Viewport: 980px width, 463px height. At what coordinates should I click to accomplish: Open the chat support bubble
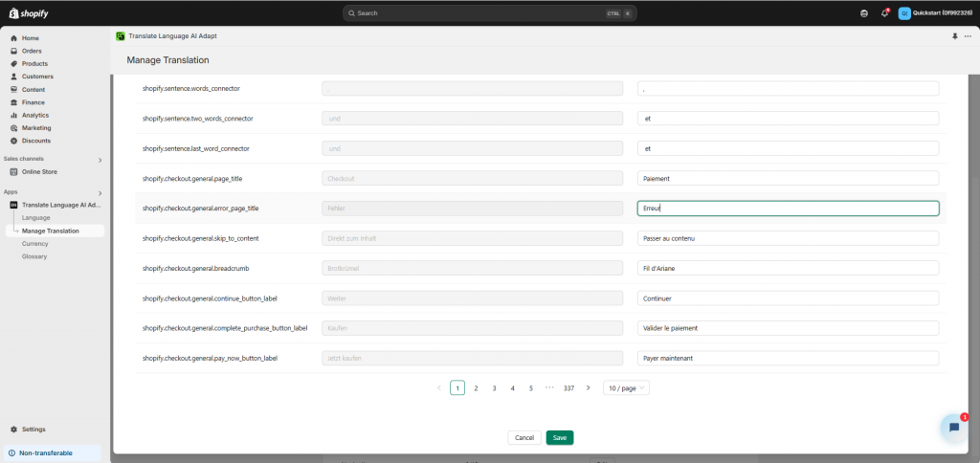953,428
